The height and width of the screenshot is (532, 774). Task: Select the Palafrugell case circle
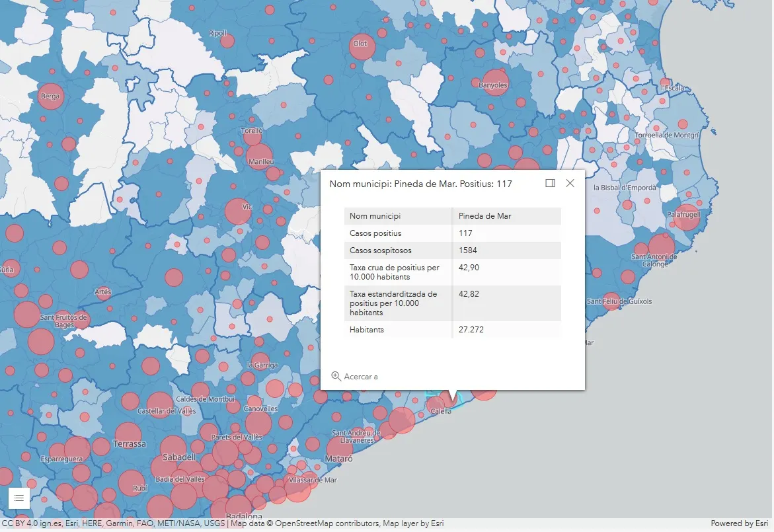[687, 217]
